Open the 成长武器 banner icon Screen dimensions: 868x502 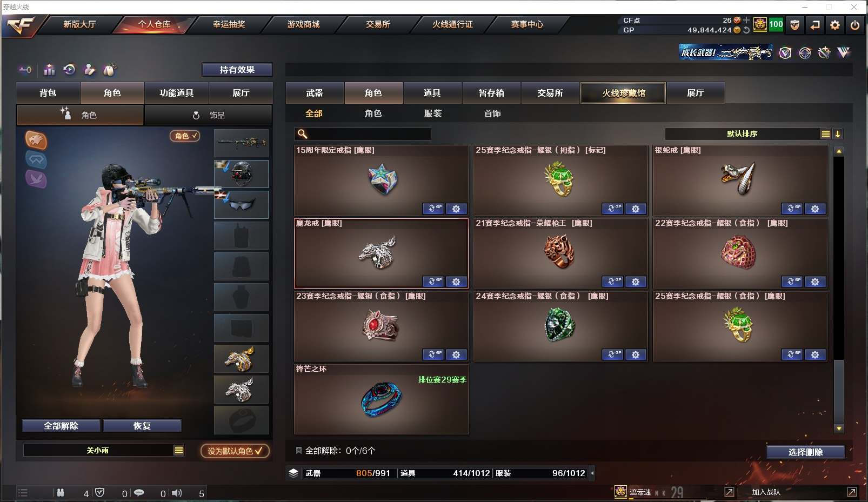pos(725,52)
